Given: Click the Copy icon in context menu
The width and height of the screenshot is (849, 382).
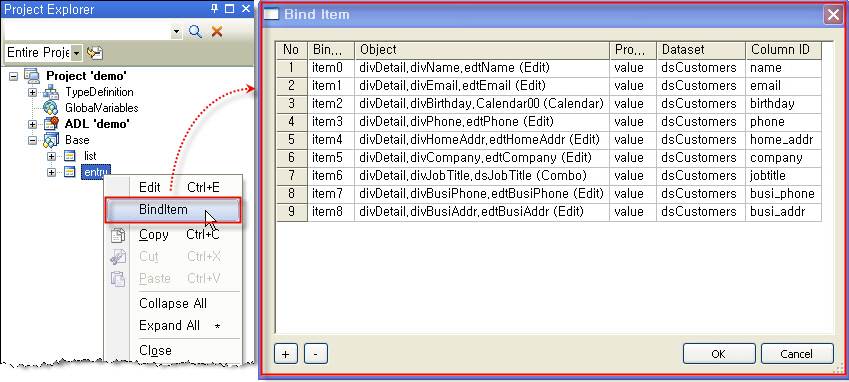Looking at the screenshot, I should (x=117, y=235).
